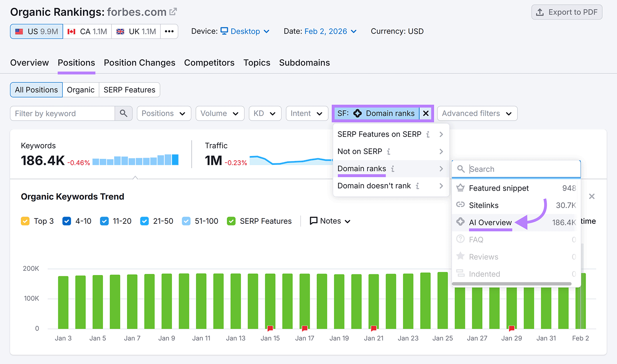Click the keyword search magnifier icon

[x=123, y=113]
